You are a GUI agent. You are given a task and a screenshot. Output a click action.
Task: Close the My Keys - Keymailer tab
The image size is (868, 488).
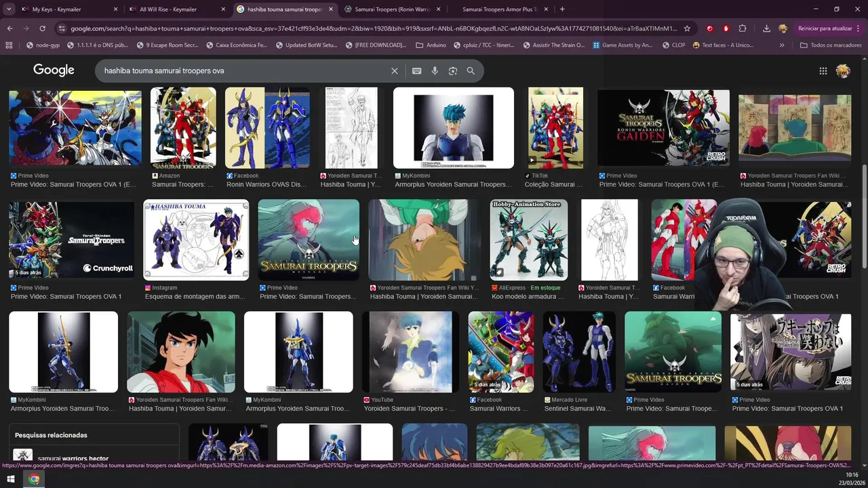(x=115, y=9)
